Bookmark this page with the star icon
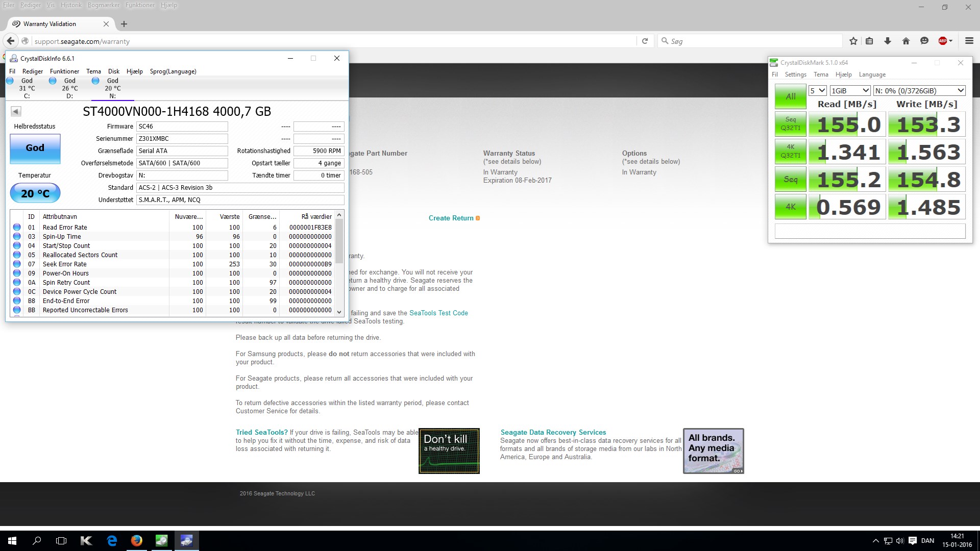The width and height of the screenshot is (980, 551). 853,41
